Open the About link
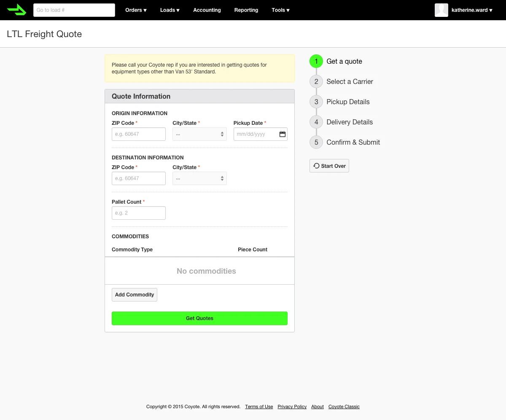 pyautogui.click(x=318, y=407)
